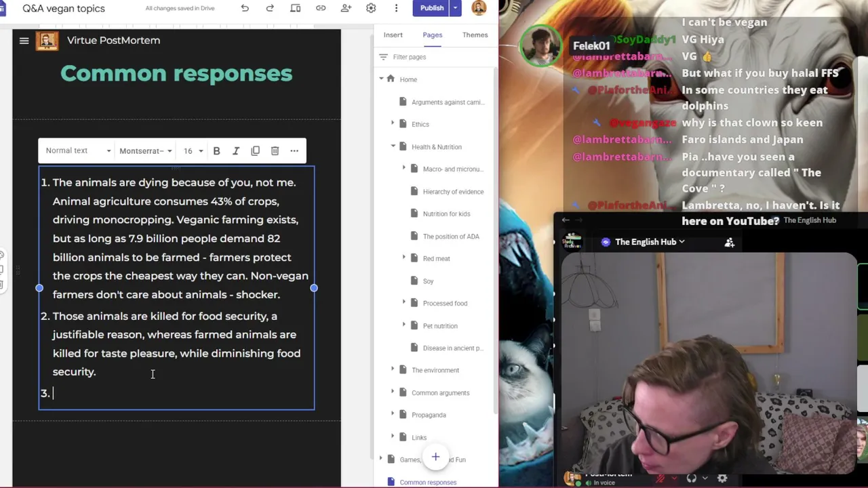Expand the Processed food page
The height and width of the screenshot is (488, 868).
tap(404, 303)
